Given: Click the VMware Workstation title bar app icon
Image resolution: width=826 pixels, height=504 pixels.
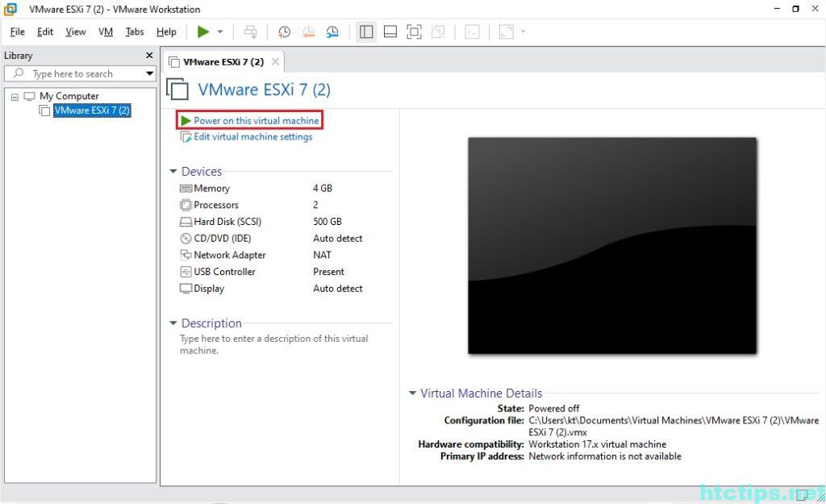Looking at the screenshot, I should tap(10, 9).
